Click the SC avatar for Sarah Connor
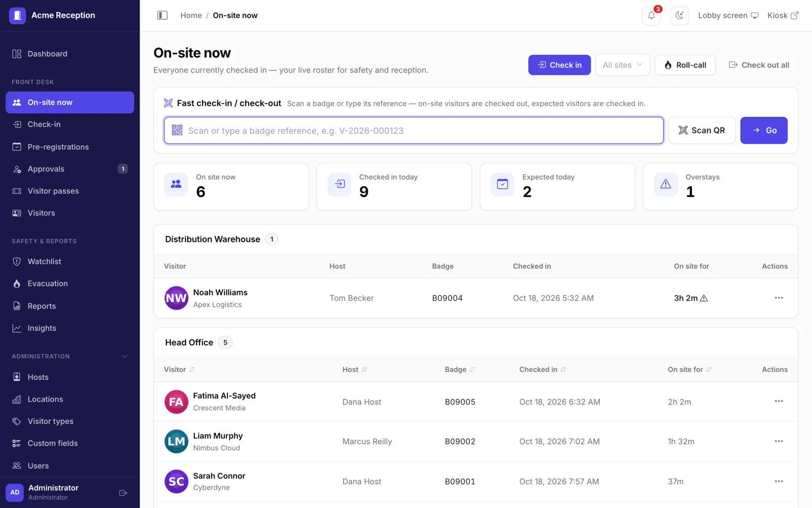Screen dimensions: 812x508 coord(176,482)
